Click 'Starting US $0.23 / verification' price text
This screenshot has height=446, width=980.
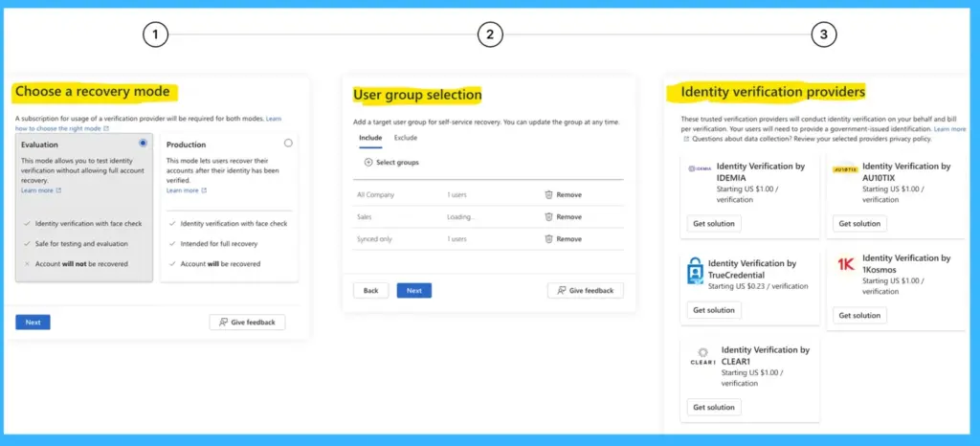tap(758, 286)
